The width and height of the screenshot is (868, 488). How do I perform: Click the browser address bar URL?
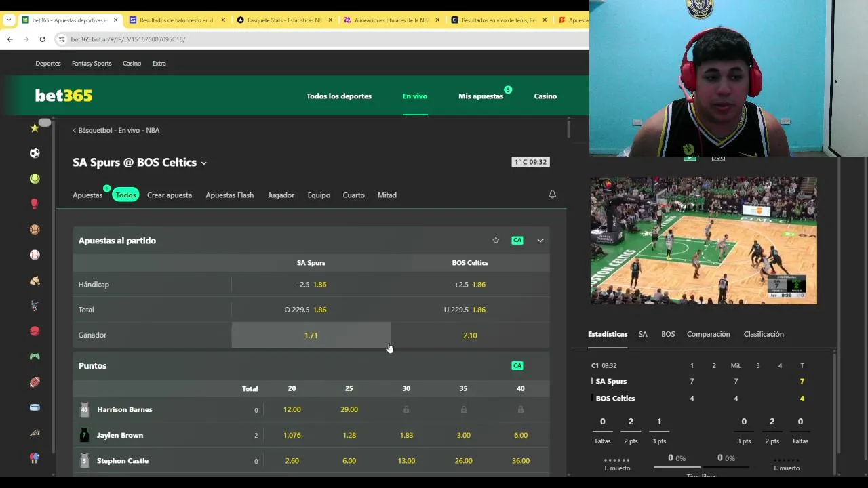click(x=128, y=39)
